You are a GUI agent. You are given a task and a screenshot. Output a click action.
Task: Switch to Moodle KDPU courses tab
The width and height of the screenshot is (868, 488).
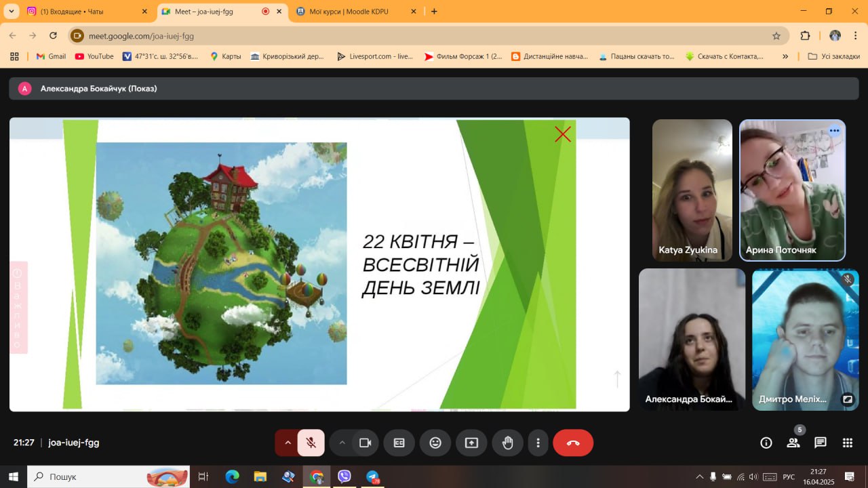(349, 12)
